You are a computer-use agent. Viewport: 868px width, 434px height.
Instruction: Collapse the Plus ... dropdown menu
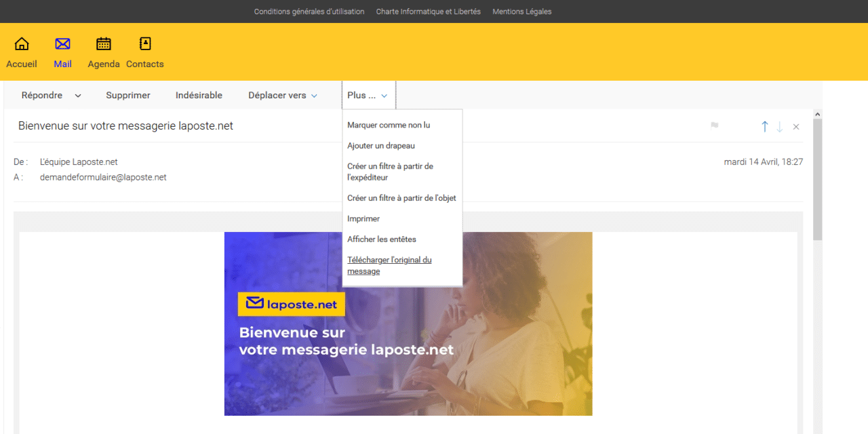click(x=368, y=96)
